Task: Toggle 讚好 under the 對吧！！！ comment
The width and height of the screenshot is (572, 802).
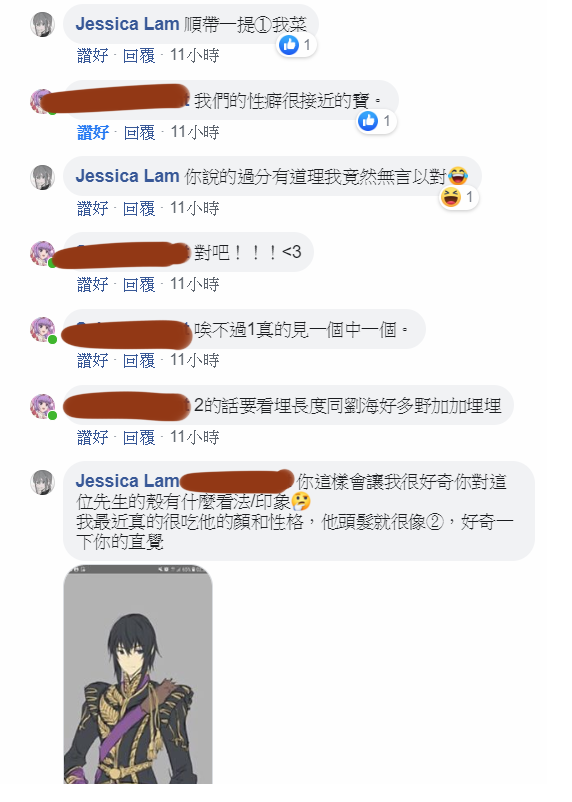Action: tap(93, 284)
